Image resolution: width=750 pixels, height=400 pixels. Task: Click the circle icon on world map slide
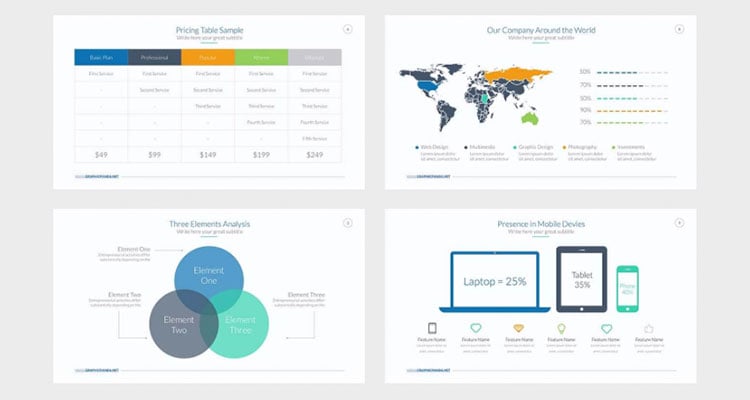[x=679, y=30]
